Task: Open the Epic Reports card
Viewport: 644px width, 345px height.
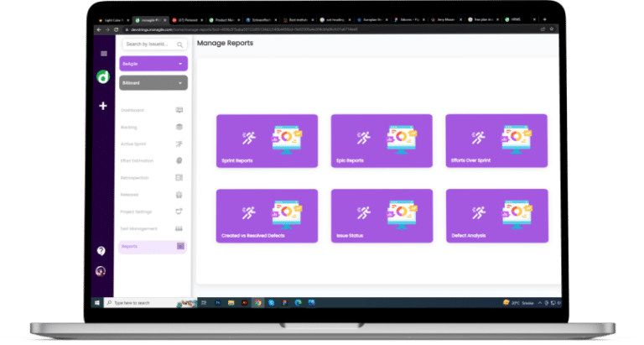Action: tap(382, 141)
